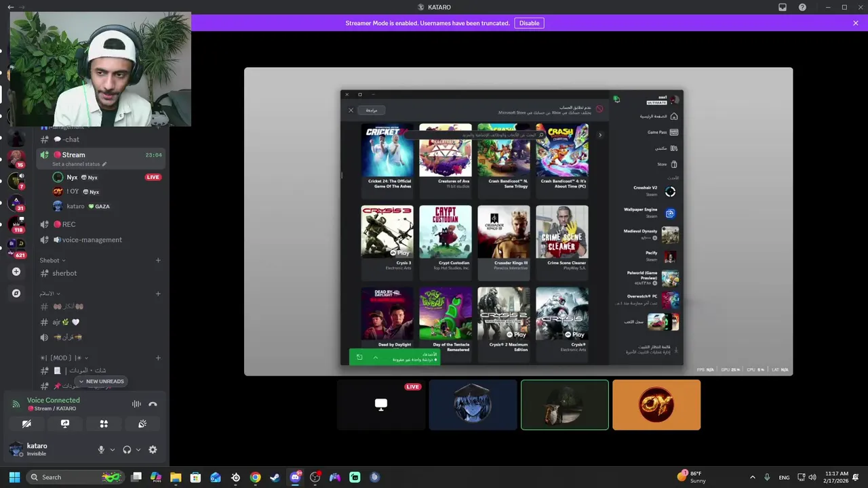Disable Streamer Mode

529,23
